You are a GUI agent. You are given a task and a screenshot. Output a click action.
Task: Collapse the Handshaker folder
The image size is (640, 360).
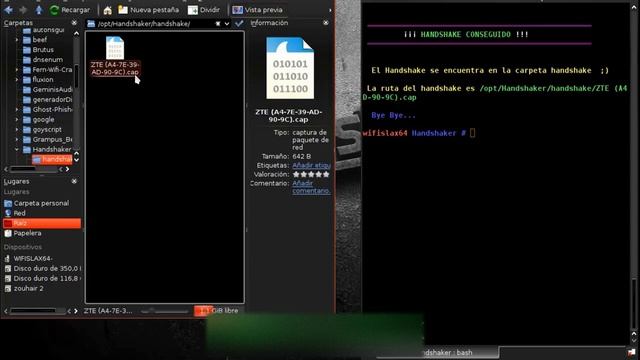pyautogui.click(x=17, y=149)
